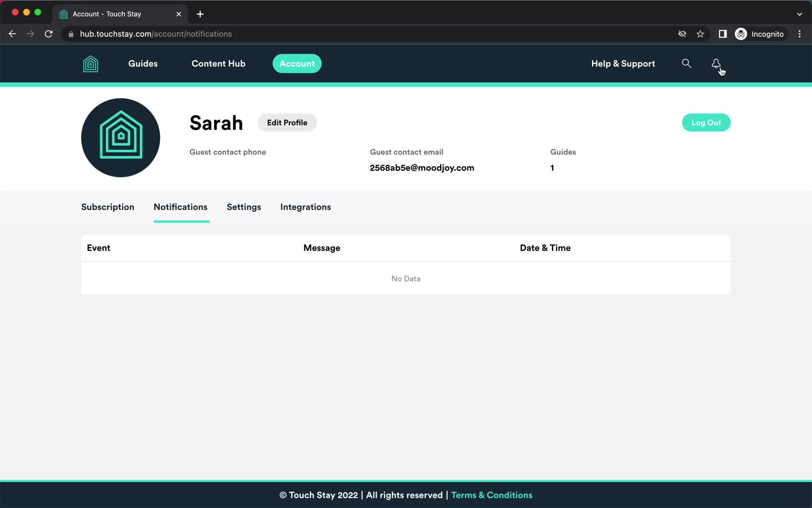This screenshot has height=508, width=812.
Task: Switch to Subscription tab
Action: tap(107, 207)
